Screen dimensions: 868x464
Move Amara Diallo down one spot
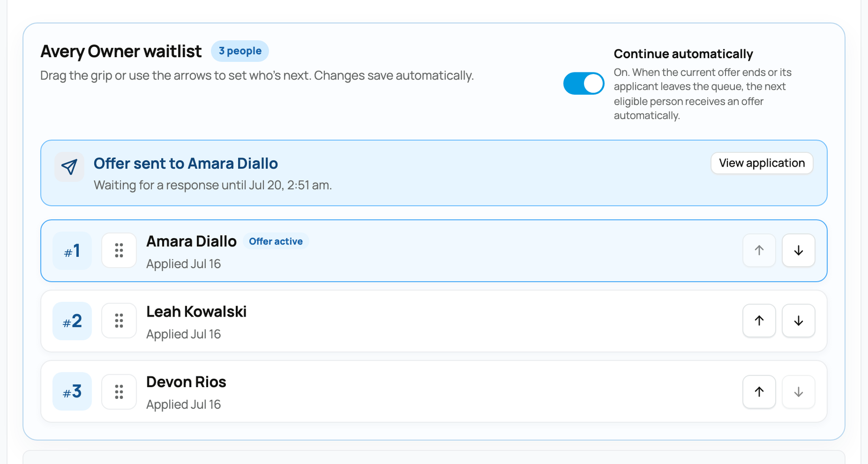tap(798, 250)
